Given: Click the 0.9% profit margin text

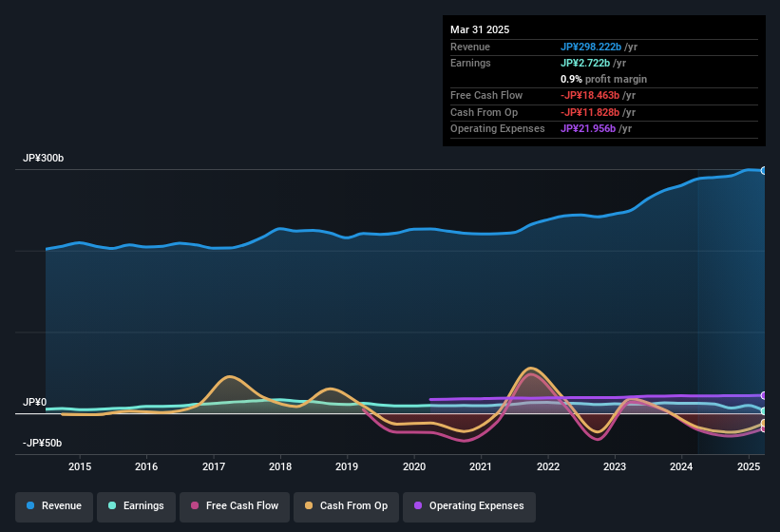Looking at the screenshot, I should pyautogui.click(x=603, y=79).
